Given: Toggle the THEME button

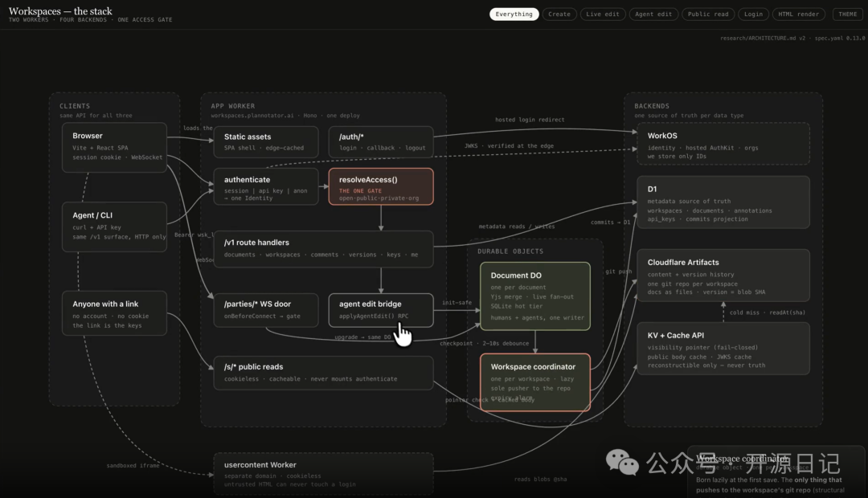Looking at the screenshot, I should [848, 14].
